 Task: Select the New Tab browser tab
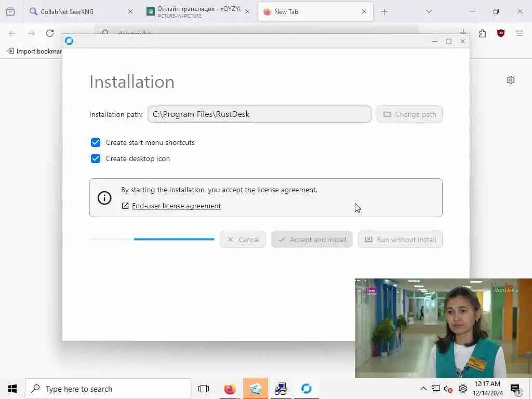pos(315,11)
